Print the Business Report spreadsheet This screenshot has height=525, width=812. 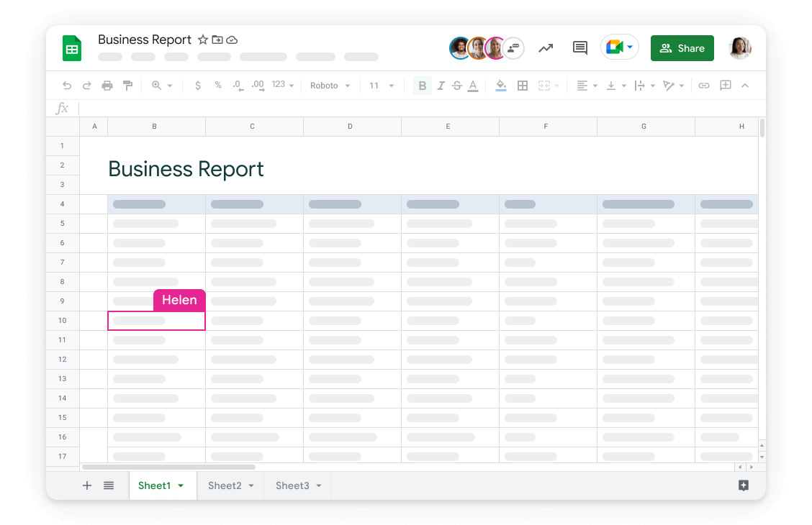pyautogui.click(x=107, y=85)
